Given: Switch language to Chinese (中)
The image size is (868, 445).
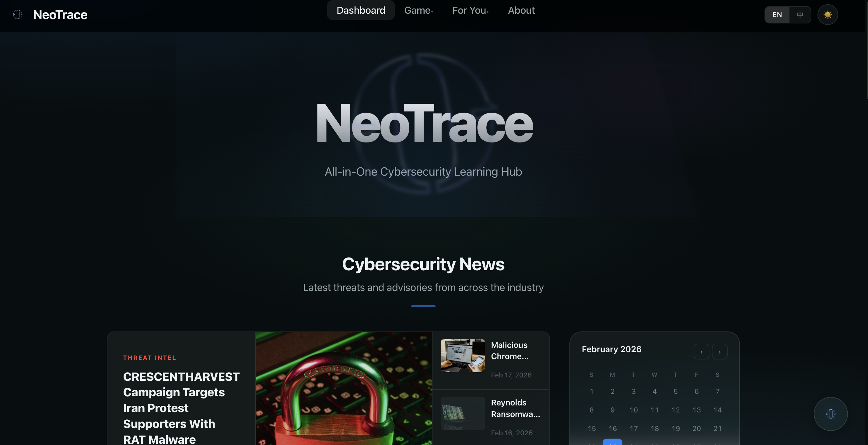Looking at the screenshot, I should [800, 15].
